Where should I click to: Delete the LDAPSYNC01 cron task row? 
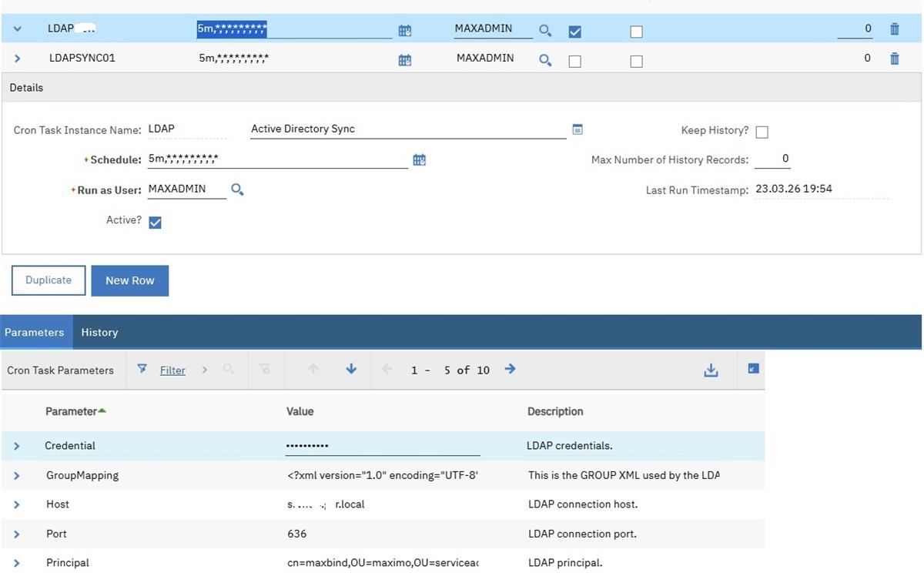tap(894, 59)
